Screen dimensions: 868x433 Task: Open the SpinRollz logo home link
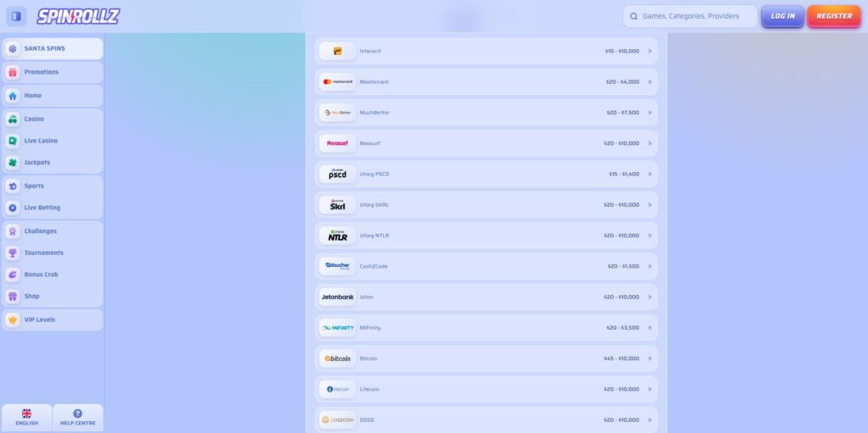78,16
